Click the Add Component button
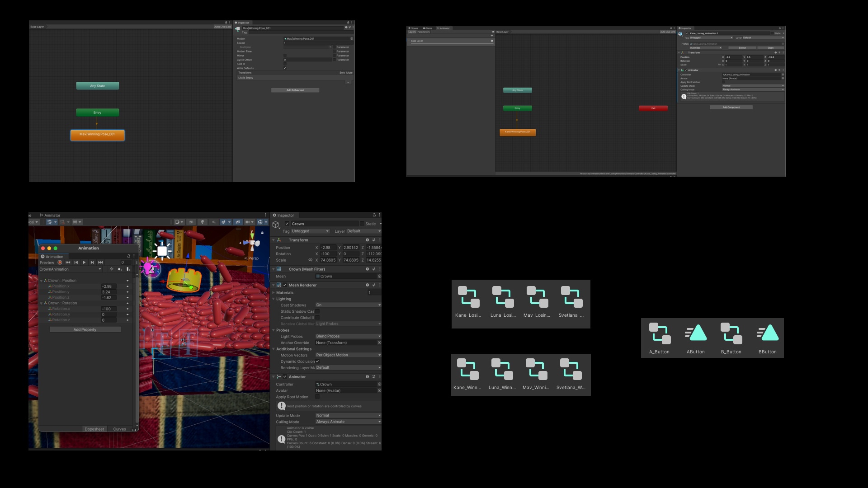This screenshot has height=488, width=868. pyautogui.click(x=731, y=107)
